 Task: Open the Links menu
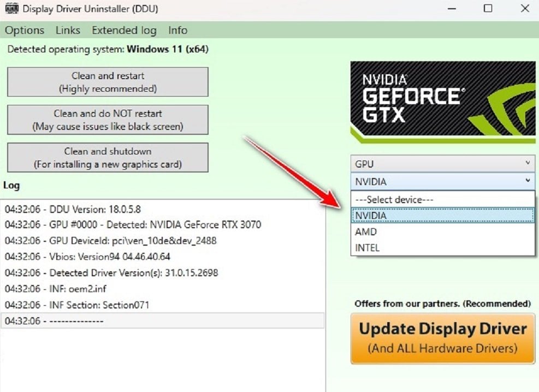(68, 30)
